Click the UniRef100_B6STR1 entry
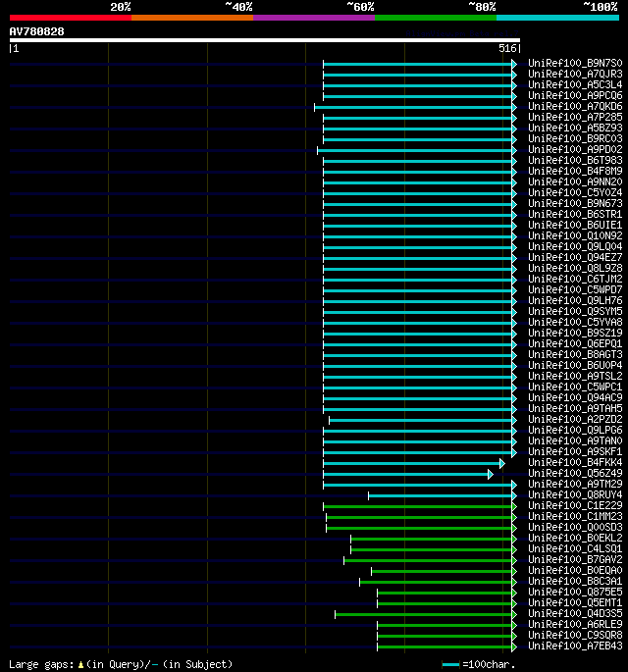 (575, 214)
